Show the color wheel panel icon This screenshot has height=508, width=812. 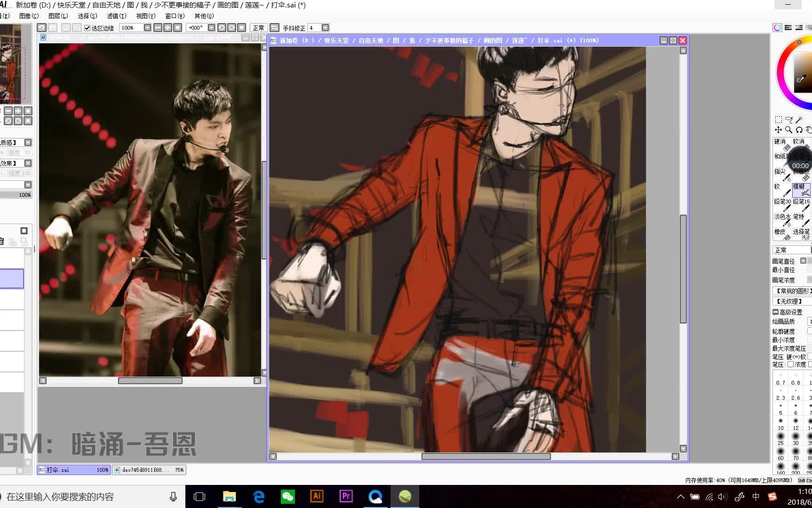tap(777, 28)
